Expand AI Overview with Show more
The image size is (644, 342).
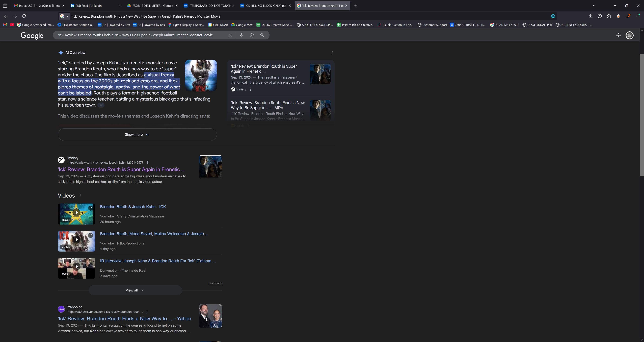137,135
